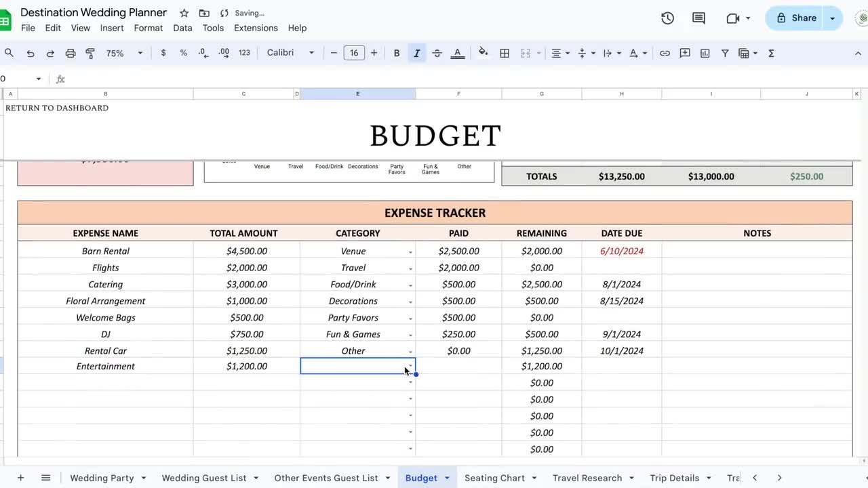Toggle strikethrough formatting
Viewport: 868px width, 488px height.
coord(437,53)
